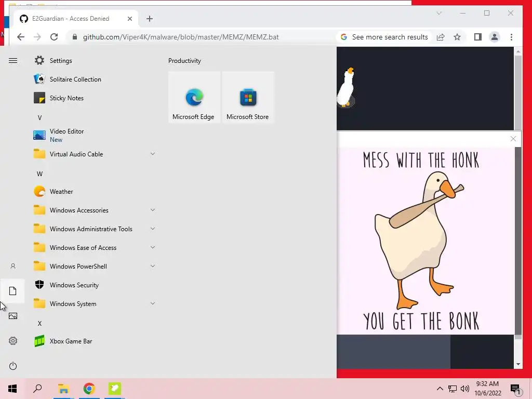Open Chrome tab search chevron
This screenshot has width=532, height=399.
click(439, 13)
